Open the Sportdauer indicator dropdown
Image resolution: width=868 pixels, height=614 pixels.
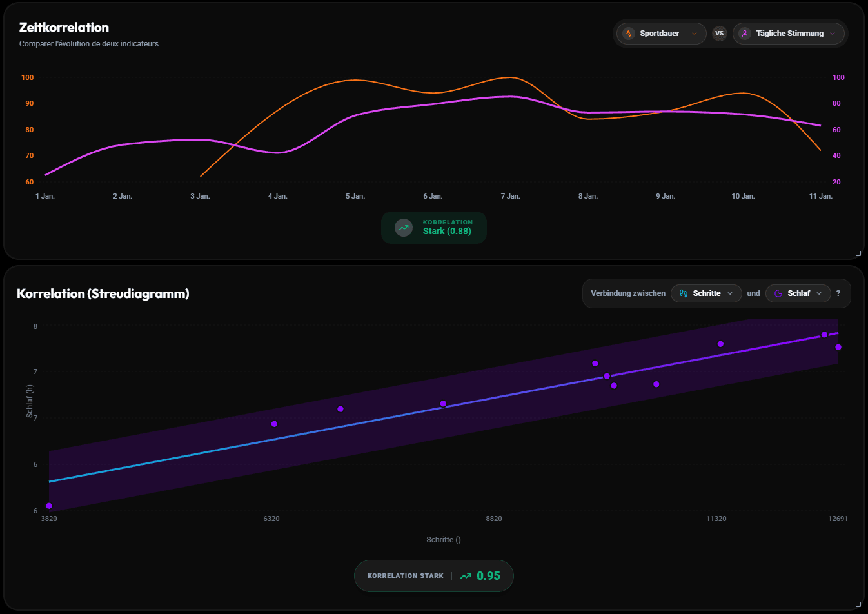661,34
